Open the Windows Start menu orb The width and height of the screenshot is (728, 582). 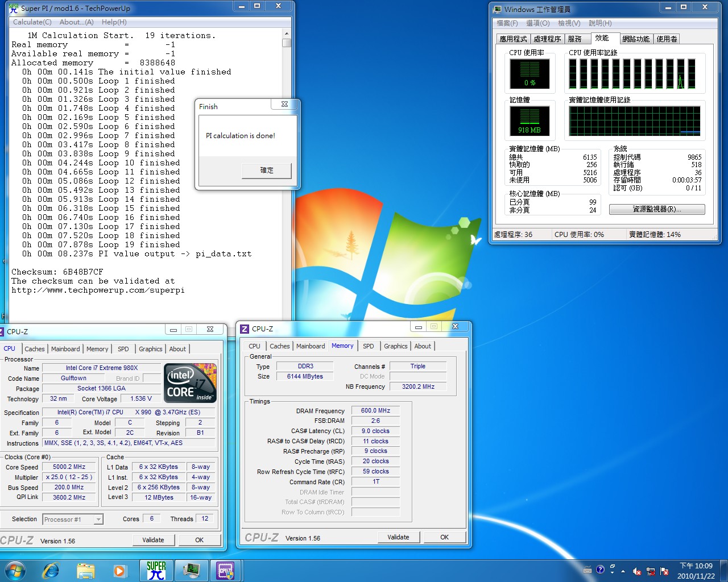[x=15, y=571]
